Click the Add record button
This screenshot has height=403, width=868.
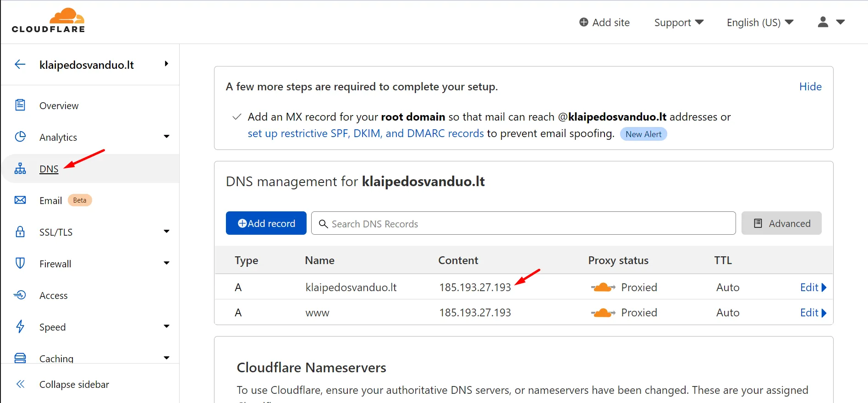(266, 223)
